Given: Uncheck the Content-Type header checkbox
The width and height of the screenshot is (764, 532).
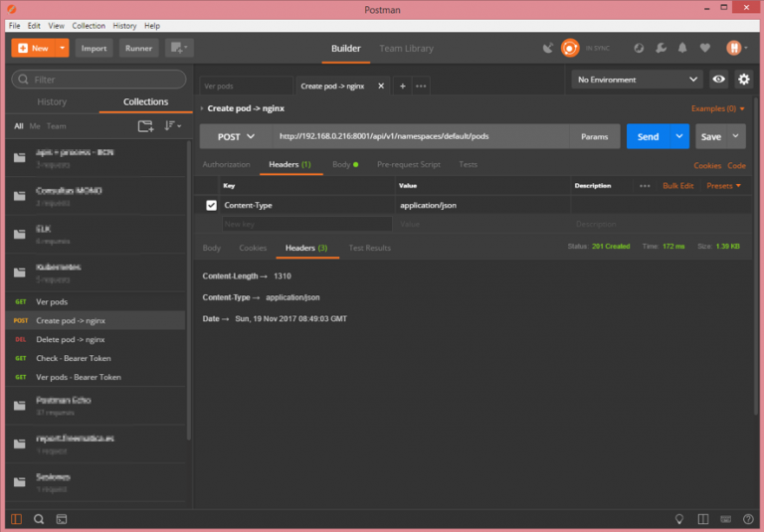Looking at the screenshot, I should [211, 205].
